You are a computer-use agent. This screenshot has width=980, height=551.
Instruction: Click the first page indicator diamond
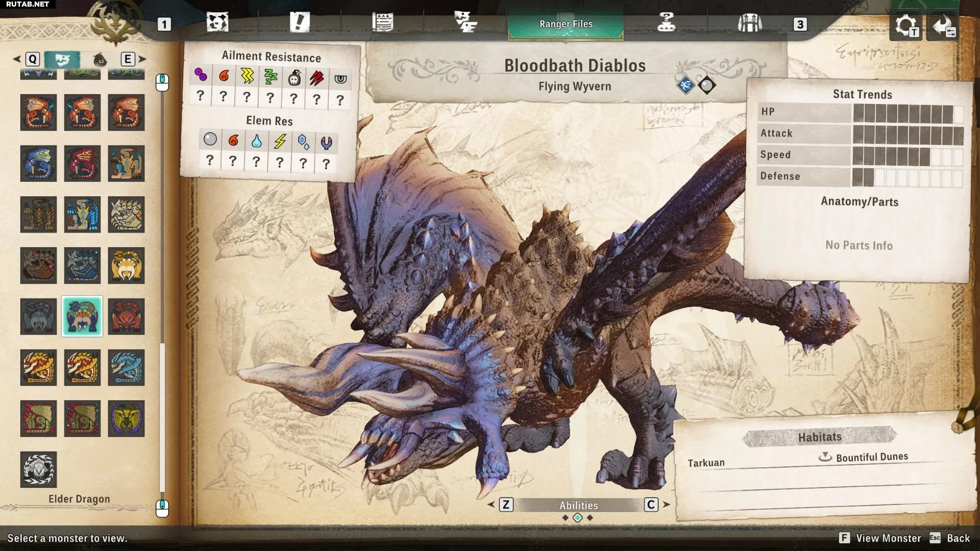click(x=565, y=518)
